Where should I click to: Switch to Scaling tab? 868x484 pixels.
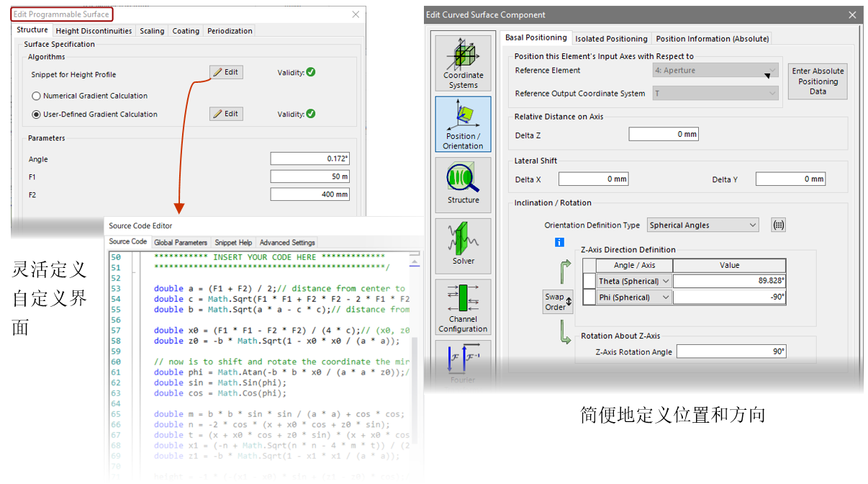(x=152, y=31)
